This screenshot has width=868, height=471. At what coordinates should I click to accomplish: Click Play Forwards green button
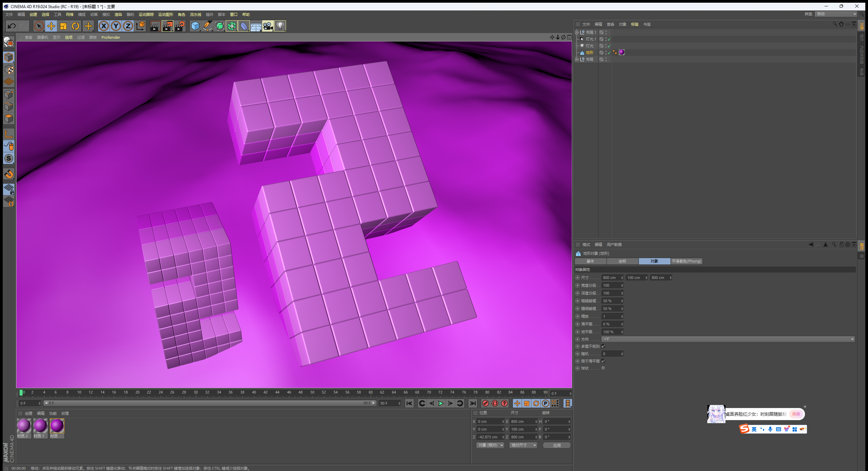pos(440,403)
